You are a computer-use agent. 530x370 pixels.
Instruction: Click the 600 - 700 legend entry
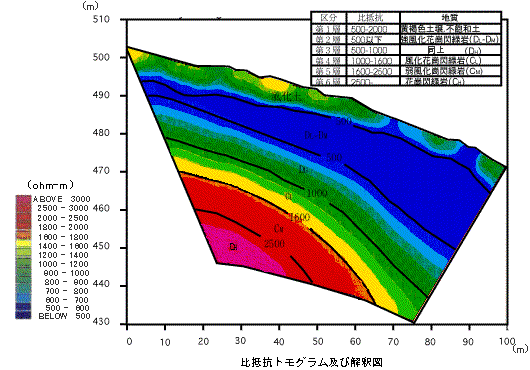[66, 300]
